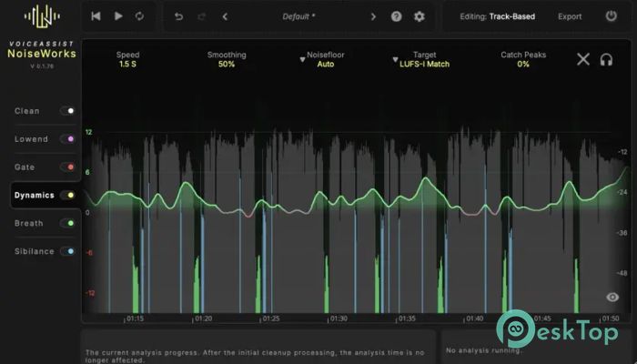Image resolution: width=637 pixels, height=364 pixels.
Task: Jump to the 01:25 timeline marker
Action: click(x=270, y=318)
